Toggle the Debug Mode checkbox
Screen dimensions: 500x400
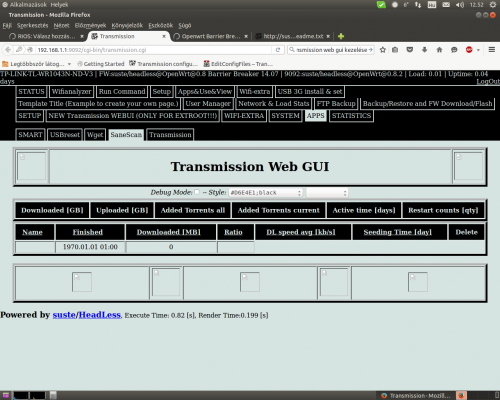click(197, 192)
